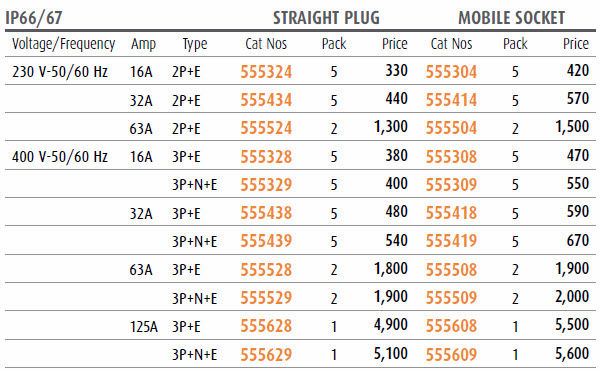Select straight plug 555438
The image size is (600, 370).
pyautogui.click(x=266, y=213)
